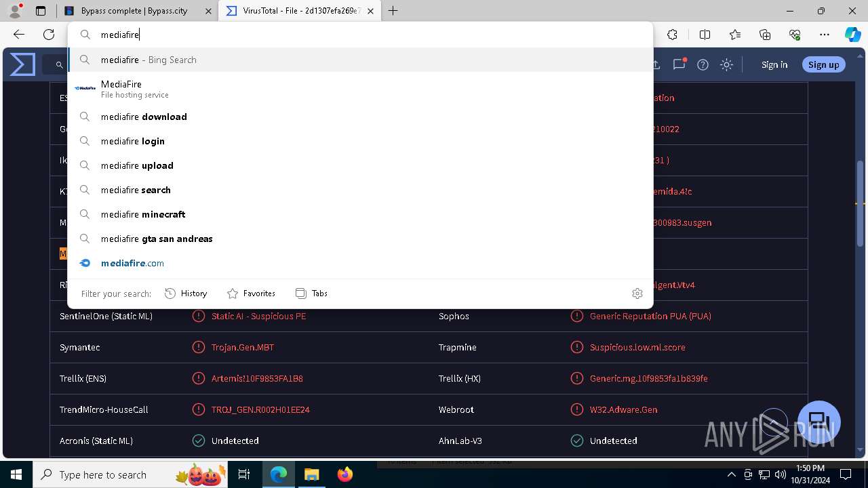The height and width of the screenshot is (488, 868).
Task: Open Collections icon in toolbar
Action: (x=765, y=35)
